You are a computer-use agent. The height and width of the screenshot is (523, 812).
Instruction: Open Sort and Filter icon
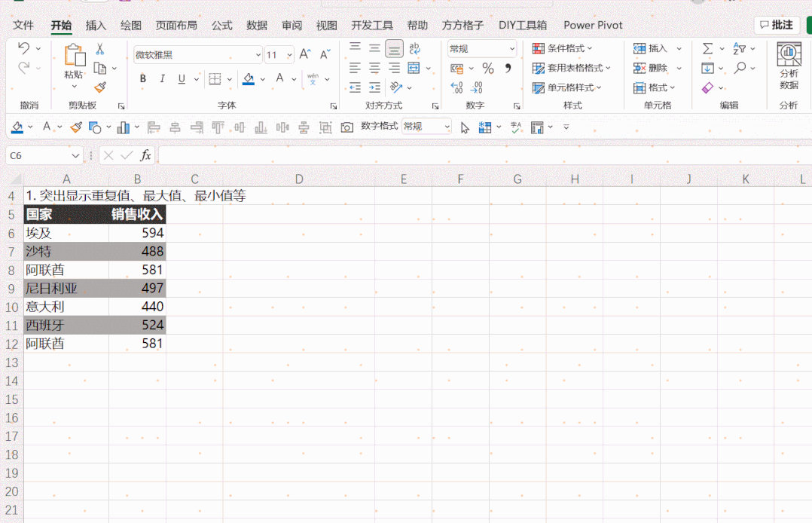tap(740, 48)
